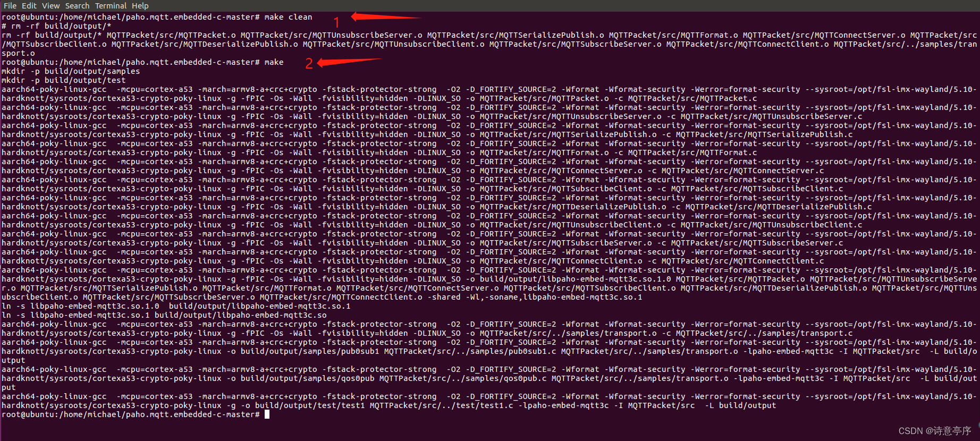Screen dimensions: 980x441
Task: Click 'MQTTPacket/src/MQTTDeserializePublish.c' source filename
Action: [x=779, y=207]
